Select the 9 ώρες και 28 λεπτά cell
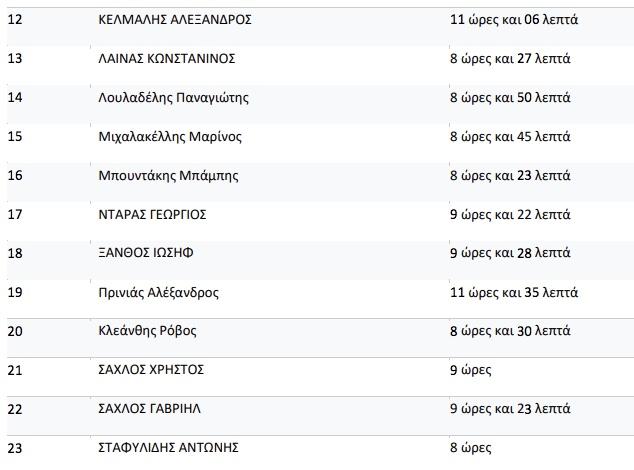 510,253
